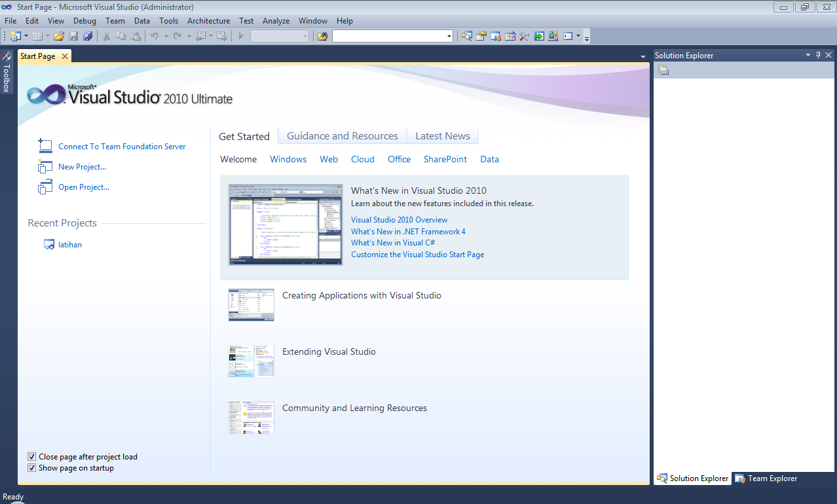Image resolution: width=837 pixels, height=504 pixels.
Task: Open Solution Explorer window position menu
Action: coord(808,55)
